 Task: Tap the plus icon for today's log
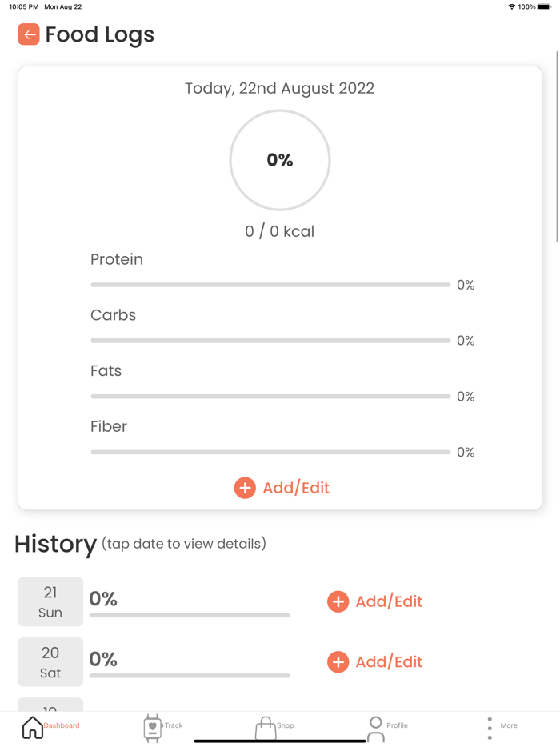tap(245, 488)
